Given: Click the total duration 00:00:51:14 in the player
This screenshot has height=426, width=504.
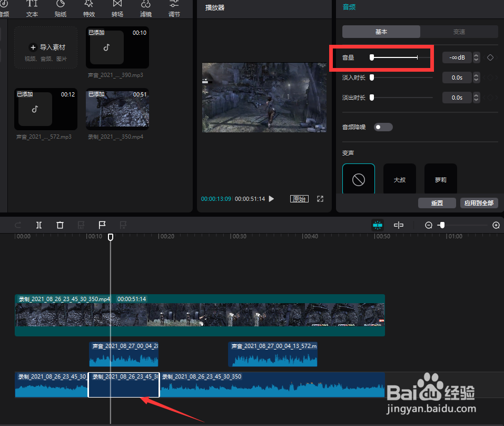Looking at the screenshot, I should (250, 199).
